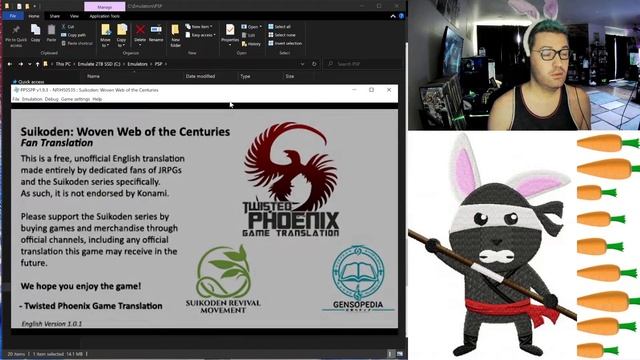Click Select none in ribbon
Screen dimensions: 640x360
[282, 35]
